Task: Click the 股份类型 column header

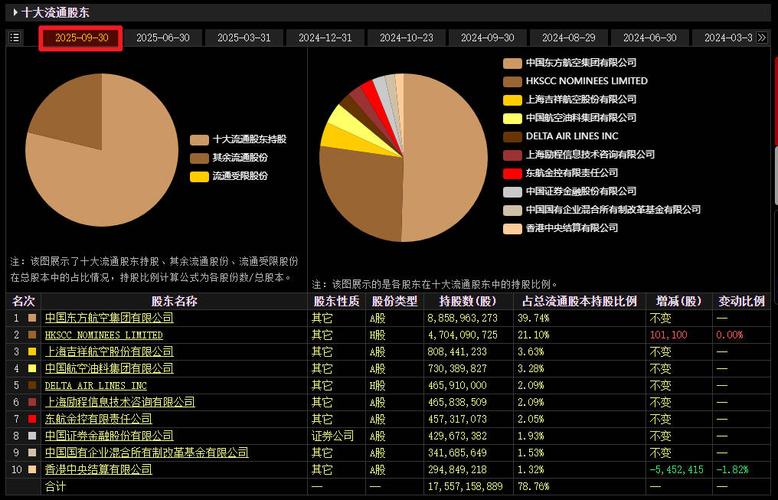Action: pos(394,301)
